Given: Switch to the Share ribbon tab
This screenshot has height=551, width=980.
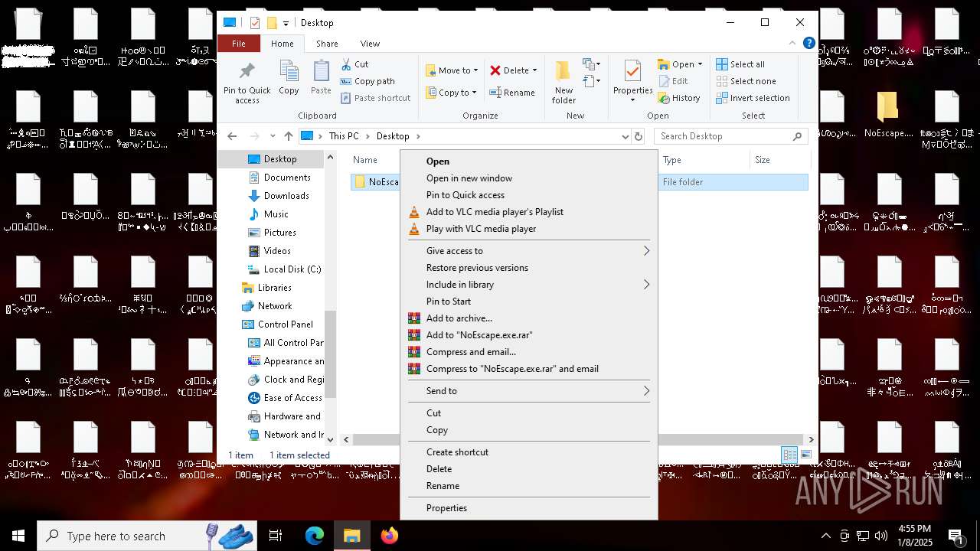Looking at the screenshot, I should (327, 44).
